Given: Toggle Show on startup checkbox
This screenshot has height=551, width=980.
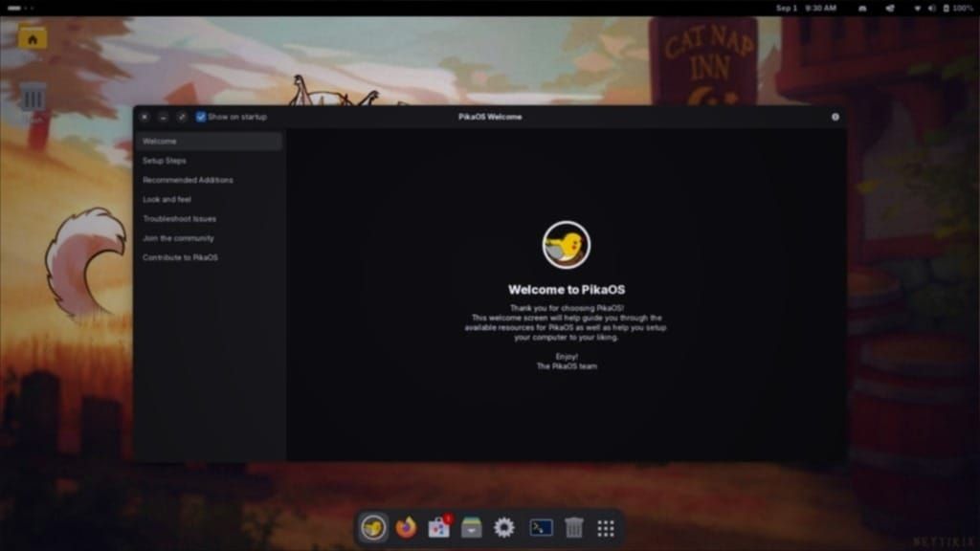Looking at the screenshot, I should (201, 117).
